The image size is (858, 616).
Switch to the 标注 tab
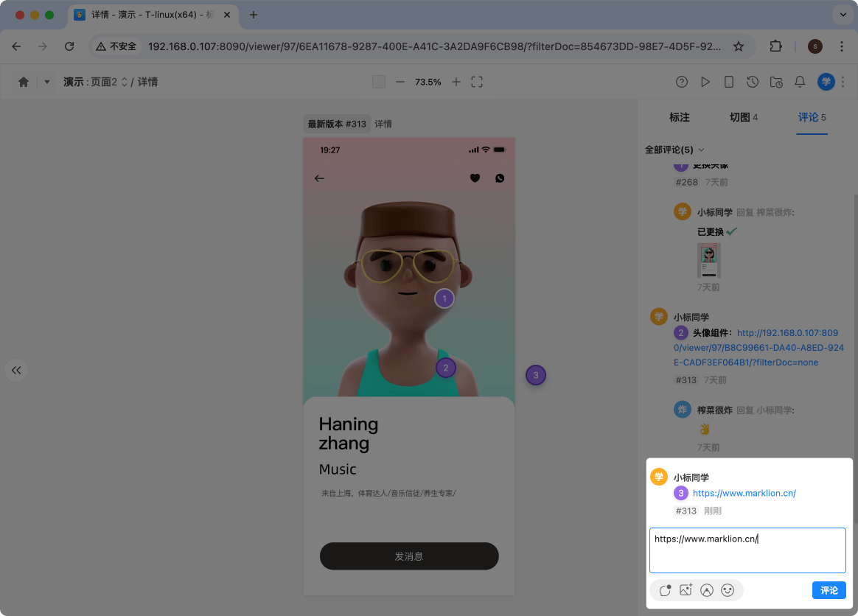tap(679, 116)
